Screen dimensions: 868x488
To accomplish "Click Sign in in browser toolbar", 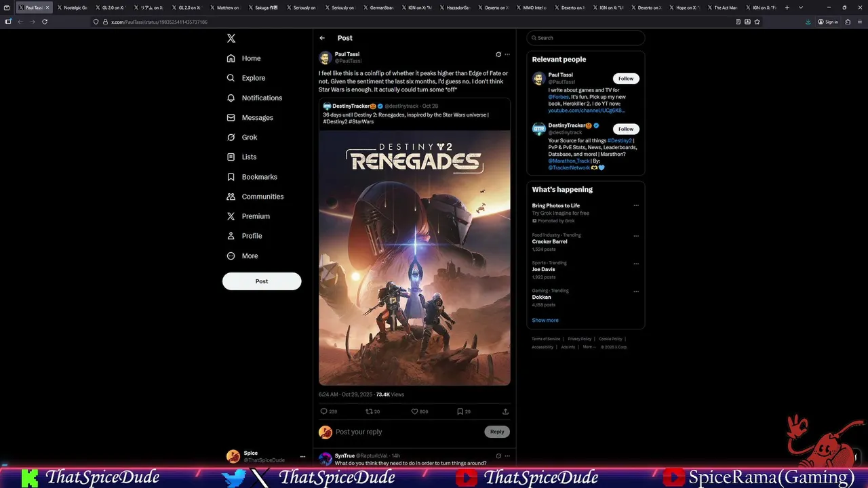I will [827, 22].
